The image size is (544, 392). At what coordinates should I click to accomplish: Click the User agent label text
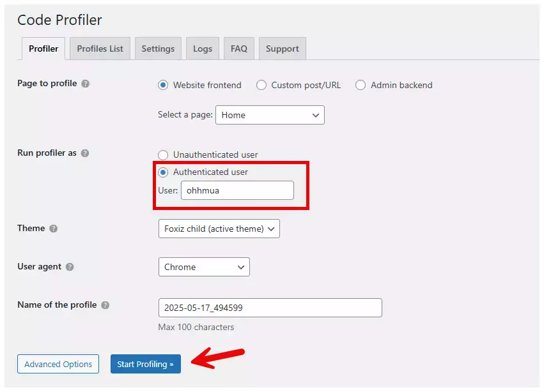39,266
